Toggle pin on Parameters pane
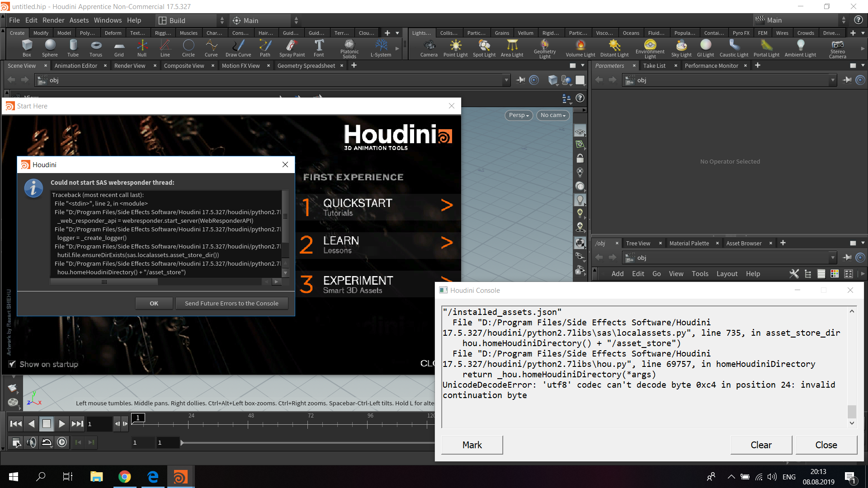The image size is (868, 488). pyautogui.click(x=847, y=80)
